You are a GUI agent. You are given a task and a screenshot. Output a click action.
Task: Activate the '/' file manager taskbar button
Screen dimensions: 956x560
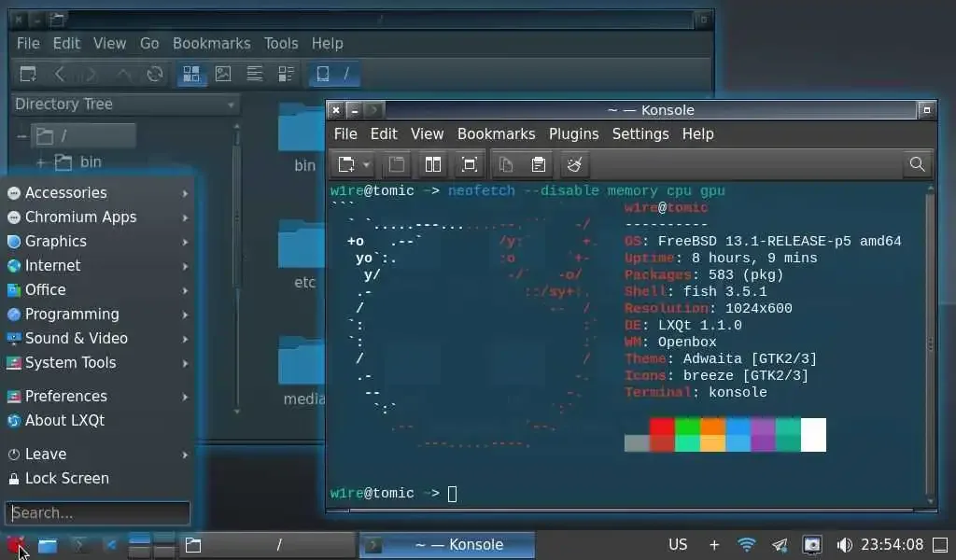[x=268, y=545]
